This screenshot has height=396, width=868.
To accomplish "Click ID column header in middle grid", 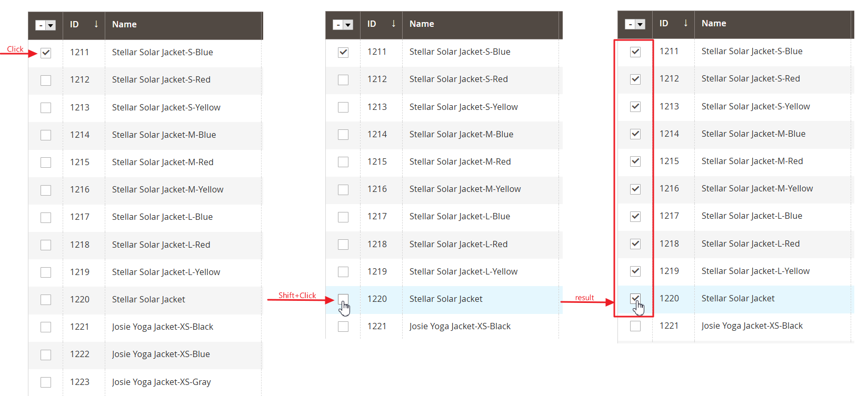I will click(381, 25).
